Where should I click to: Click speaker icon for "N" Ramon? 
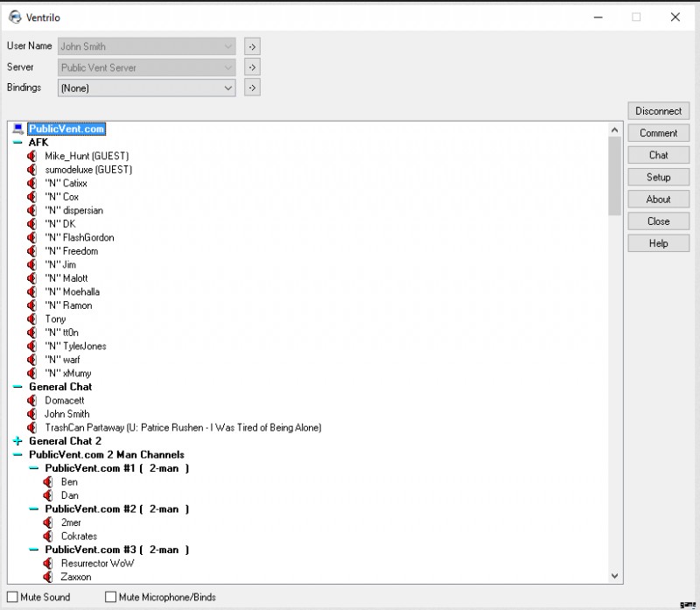click(31, 305)
